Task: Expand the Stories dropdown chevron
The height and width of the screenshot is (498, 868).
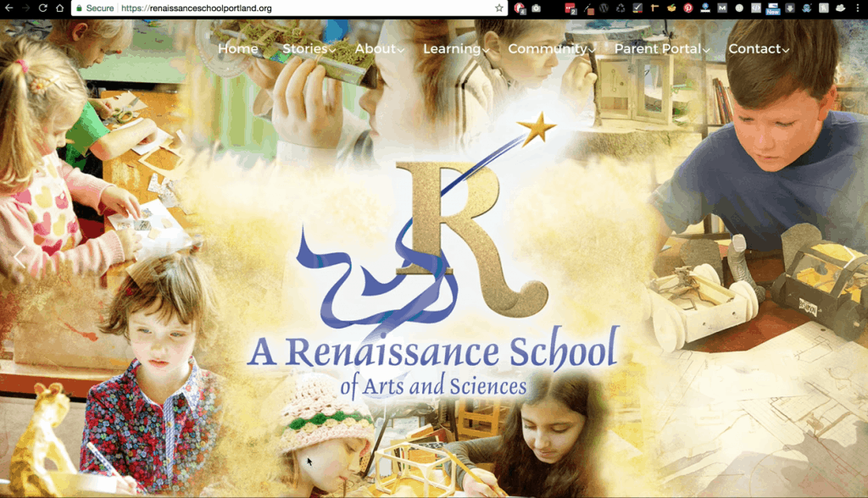Action: click(332, 50)
